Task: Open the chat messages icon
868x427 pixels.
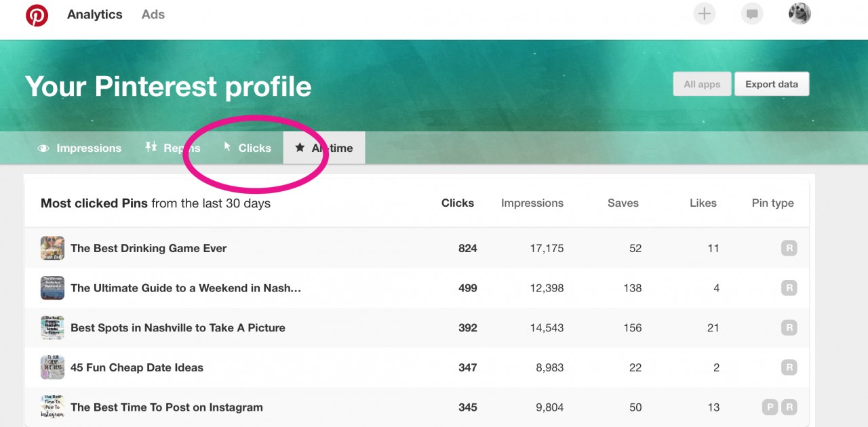Action: point(752,14)
